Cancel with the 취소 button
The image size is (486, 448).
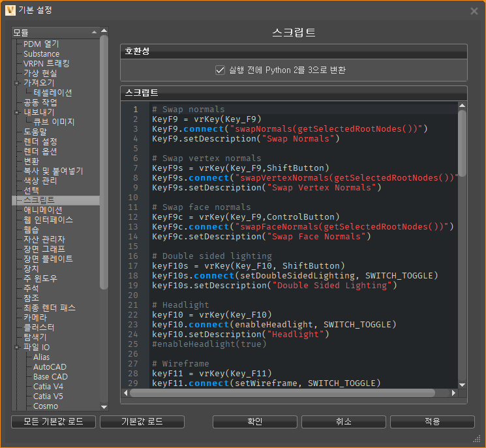pyautogui.click(x=344, y=422)
